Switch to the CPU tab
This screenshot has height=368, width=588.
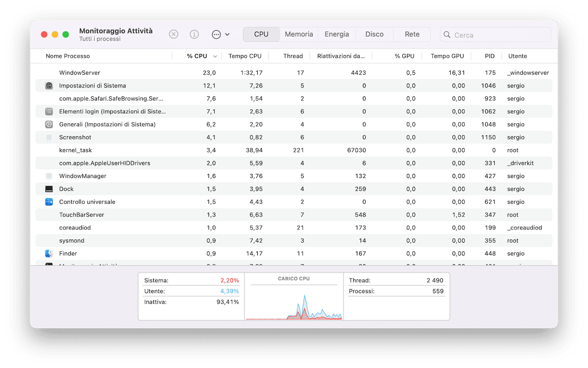261,34
